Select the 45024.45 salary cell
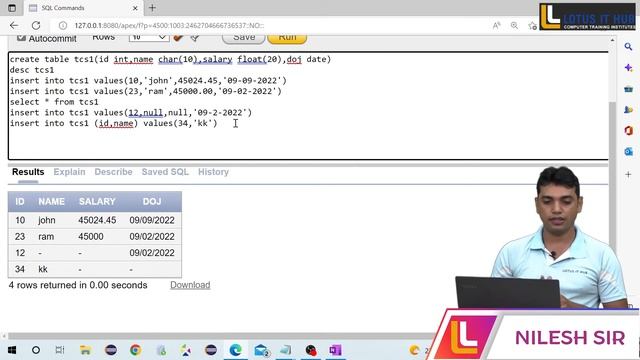The width and height of the screenshot is (640, 360). pos(97,220)
